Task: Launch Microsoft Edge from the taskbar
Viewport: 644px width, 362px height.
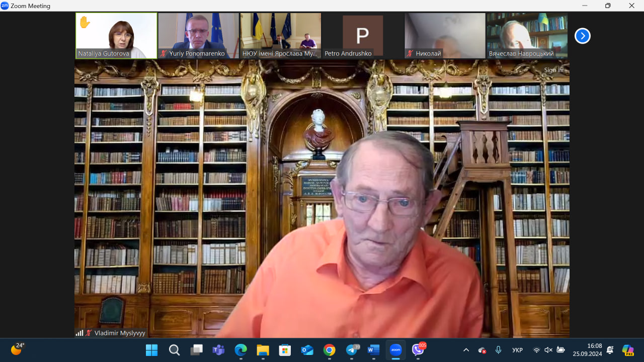Action: point(240,350)
